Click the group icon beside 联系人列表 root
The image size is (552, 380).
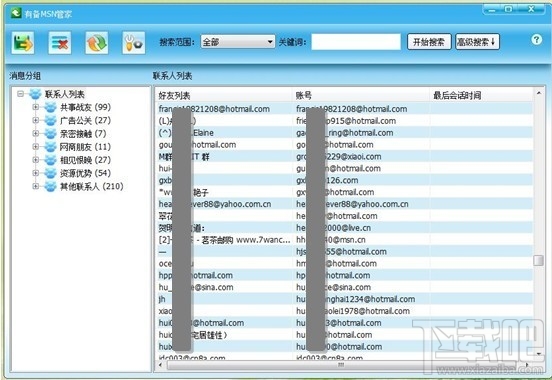36,94
